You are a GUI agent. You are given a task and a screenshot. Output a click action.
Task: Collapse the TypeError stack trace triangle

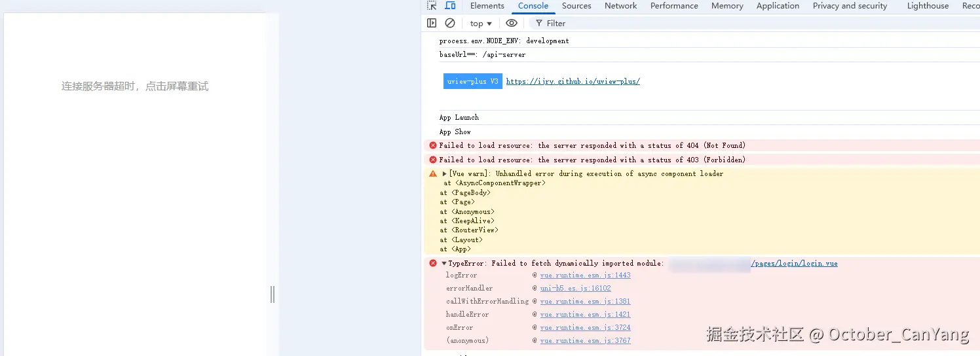pos(444,264)
